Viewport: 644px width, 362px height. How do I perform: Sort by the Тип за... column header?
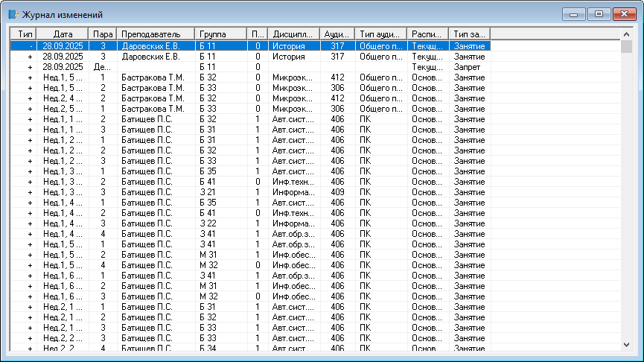469,34
